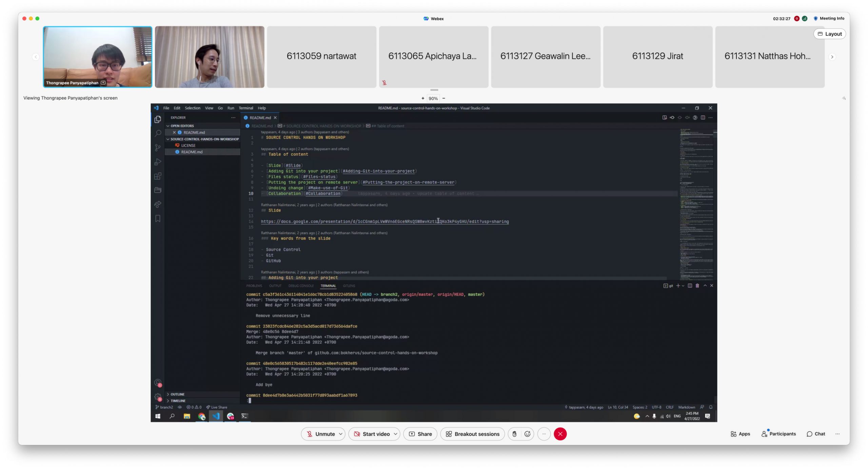The height and width of the screenshot is (469, 868).
Task: Click the red end meeting button
Action: (x=560, y=434)
